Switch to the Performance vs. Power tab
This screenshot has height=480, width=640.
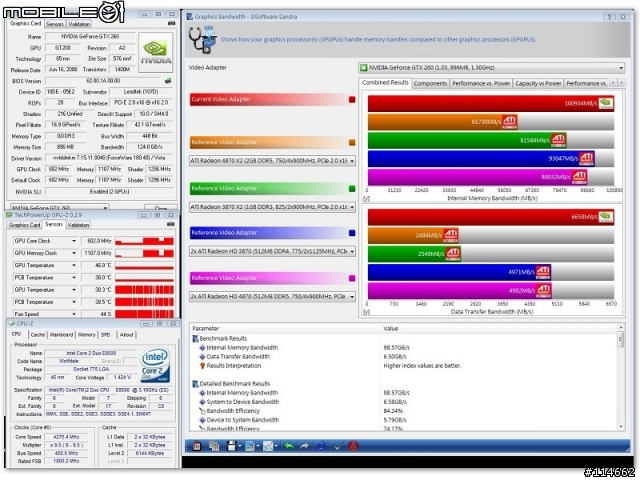tap(481, 83)
